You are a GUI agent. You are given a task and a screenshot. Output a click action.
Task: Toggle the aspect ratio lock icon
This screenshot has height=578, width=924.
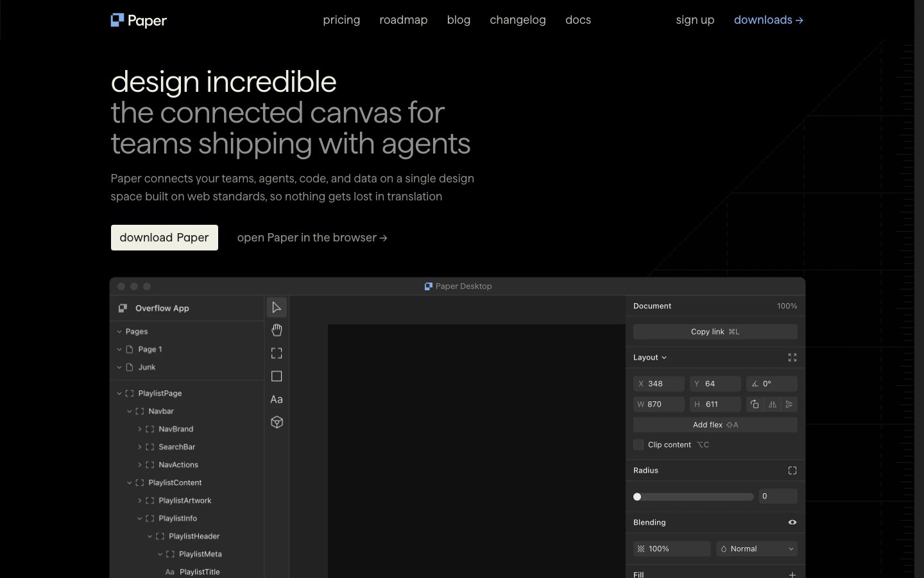[755, 404]
